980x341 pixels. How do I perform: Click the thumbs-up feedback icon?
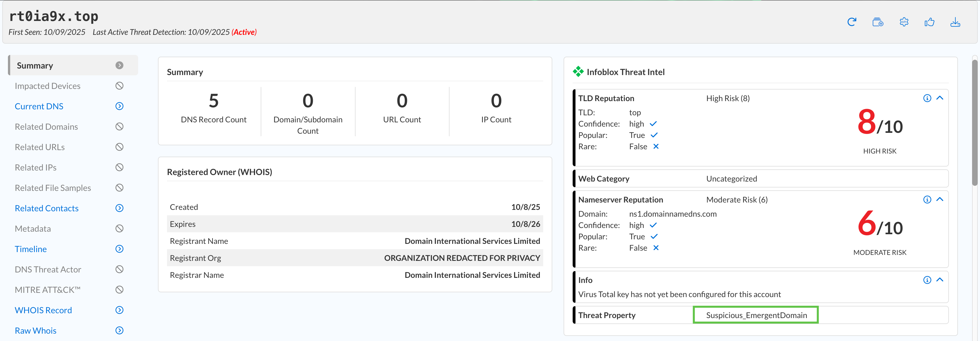click(x=929, y=22)
